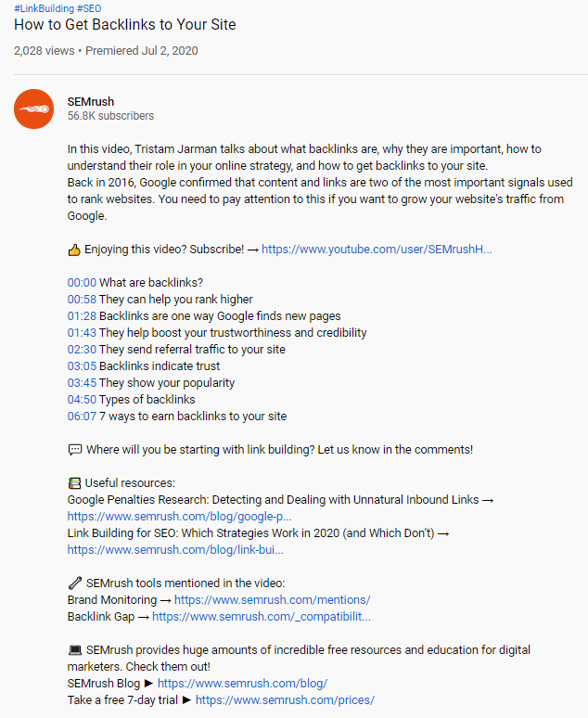
Task: Open the Google Penalties Research blog link
Action: click(180, 517)
